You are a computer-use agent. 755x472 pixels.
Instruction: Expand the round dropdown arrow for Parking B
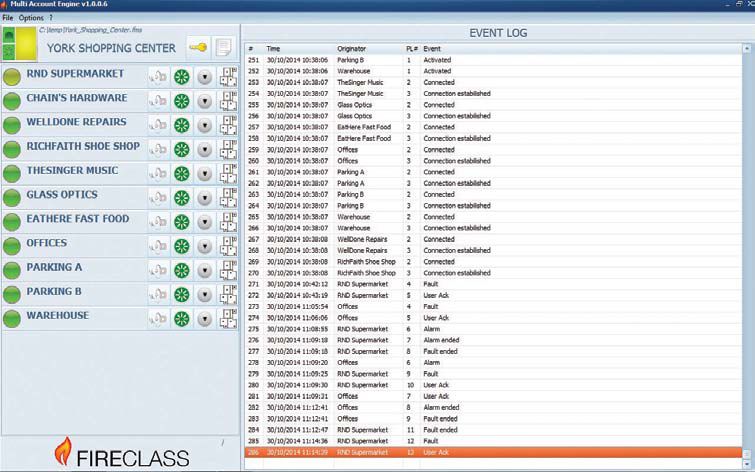tap(205, 294)
